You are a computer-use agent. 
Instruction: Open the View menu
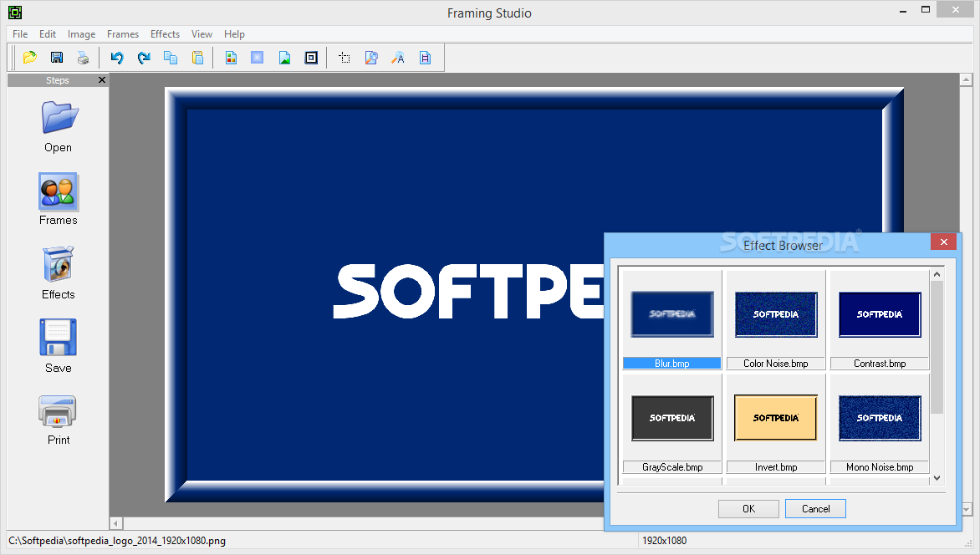click(x=202, y=33)
